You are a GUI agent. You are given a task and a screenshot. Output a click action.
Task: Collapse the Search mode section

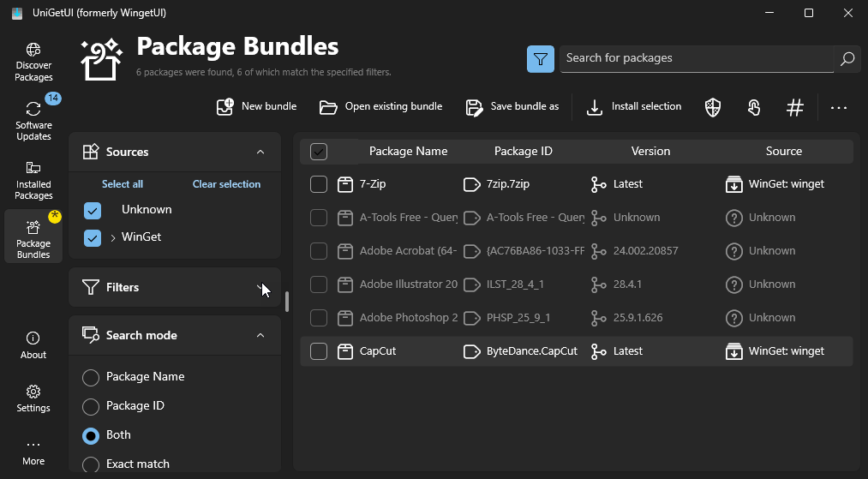260,335
